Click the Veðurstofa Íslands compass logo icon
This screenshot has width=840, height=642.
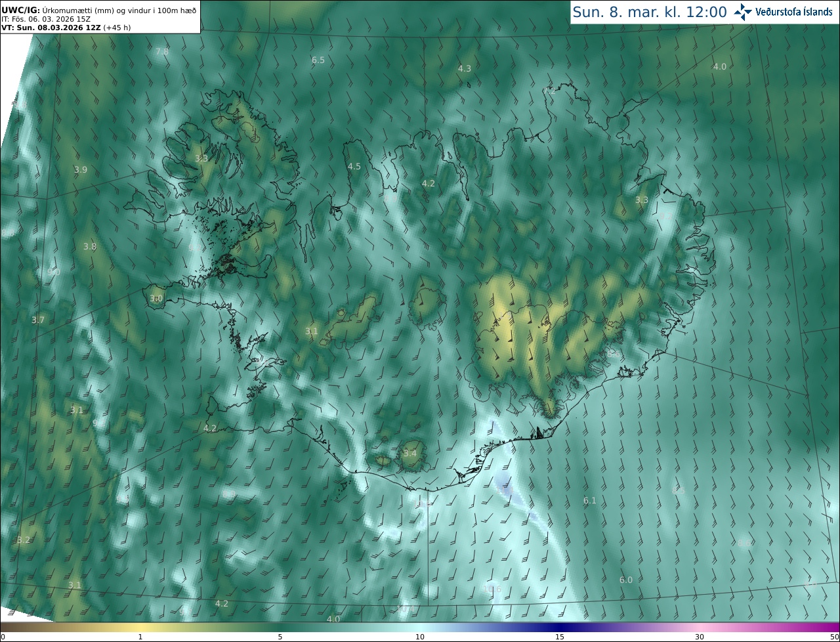click(743, 12)
